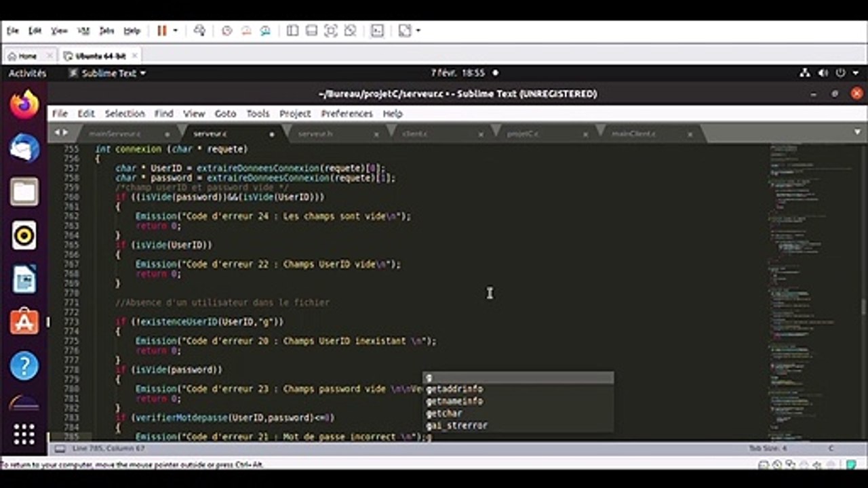868x488 pixels.
Task: Select getnameinfo in autocomplete popup
Action: 518,401
